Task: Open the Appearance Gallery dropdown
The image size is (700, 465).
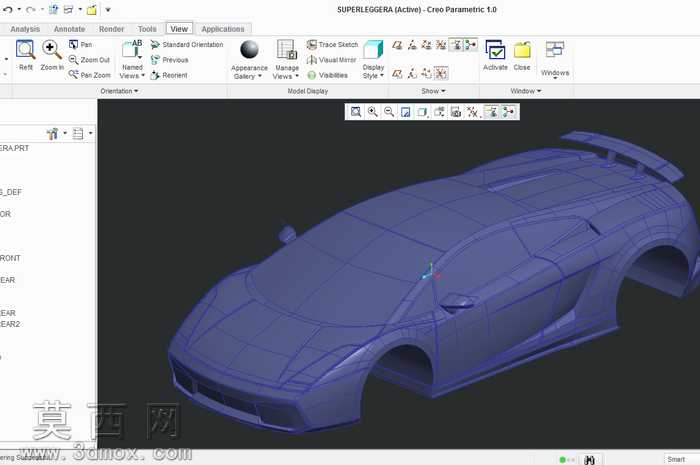Action: point(249,72)
